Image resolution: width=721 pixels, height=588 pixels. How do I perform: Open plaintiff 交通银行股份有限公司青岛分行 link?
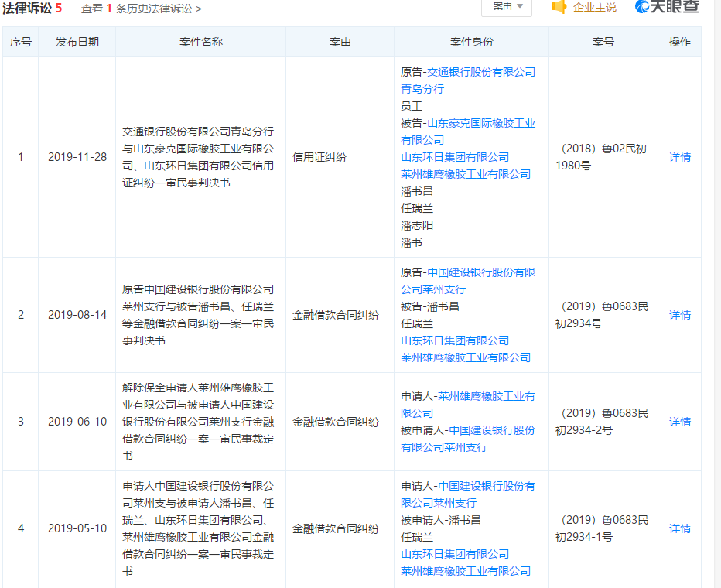(x=468, y=80)
